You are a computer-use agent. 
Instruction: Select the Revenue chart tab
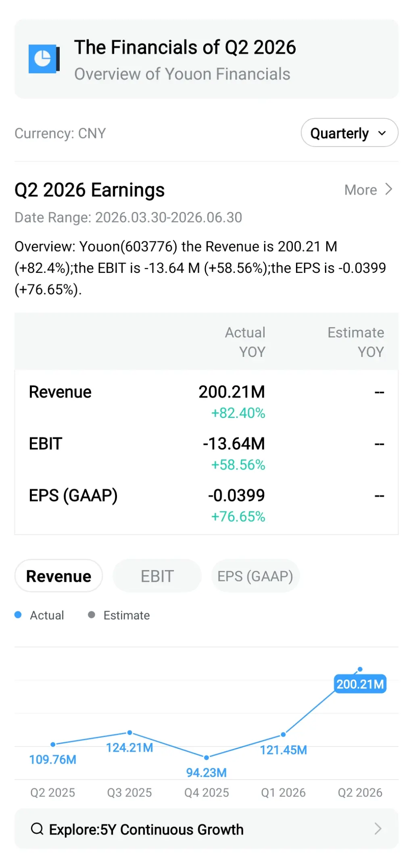(x=58, y=576)
